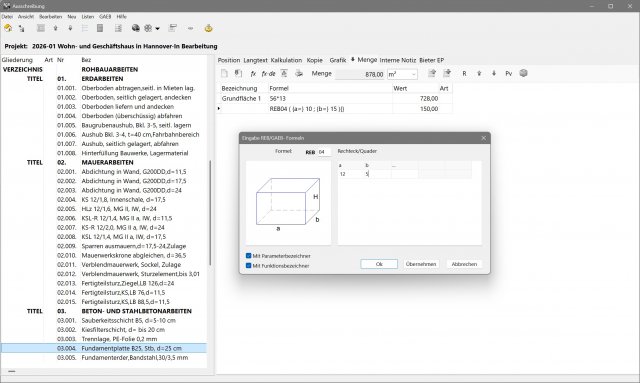This screenshot has width=640, height=383.
Task: Click the down arrow in the Menge toolbar
Action: [494, 73]
